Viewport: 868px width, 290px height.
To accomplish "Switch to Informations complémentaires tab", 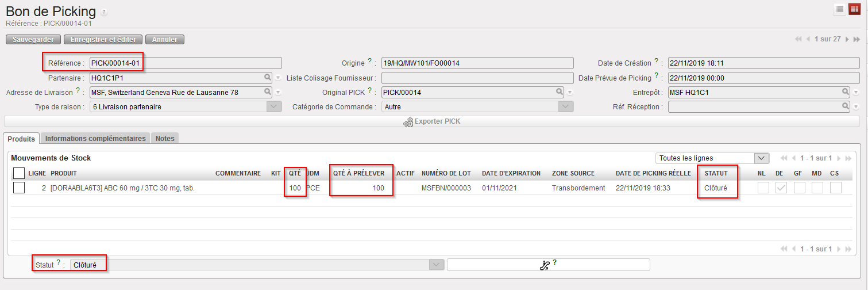I will pyautogui.click(x=95, y=139).
